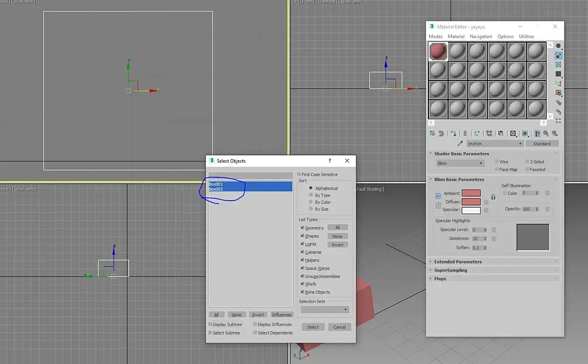This screenshot has width=588, height=364.
Task: Click the Make Preview icon
Action: pyautogui.click(x=558, y=93)
